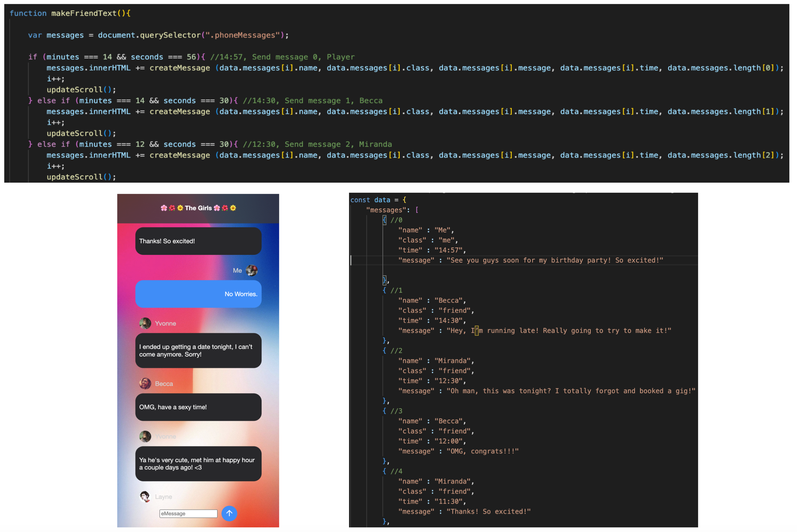Image resolution: width=797 pixels, height=532 pixels.
Task: Click the blue send arrow button
Action: click(229, 513)
